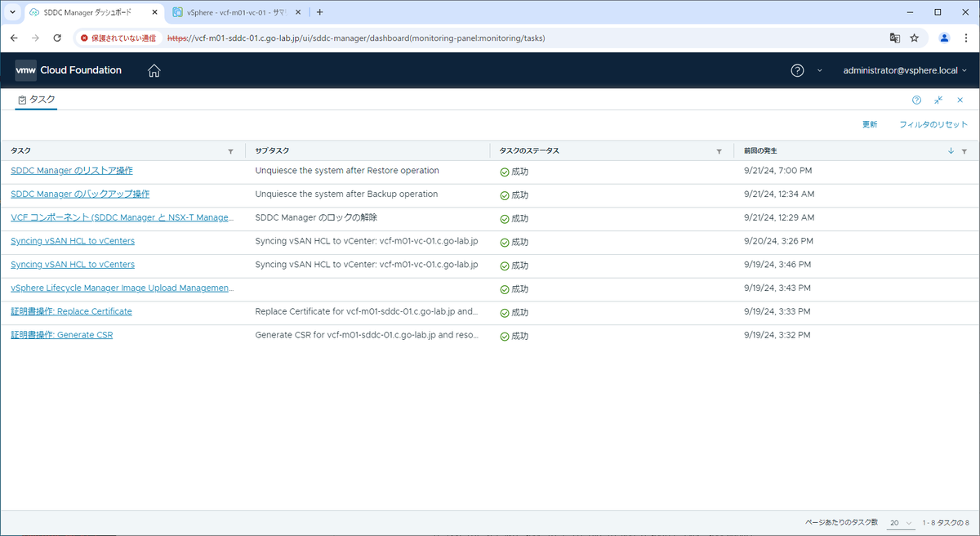This screenshot has width=980, height=536.
Task: Select timestamp '9/21/24, 12:34 AM'
Action: (x=780, y=194)
